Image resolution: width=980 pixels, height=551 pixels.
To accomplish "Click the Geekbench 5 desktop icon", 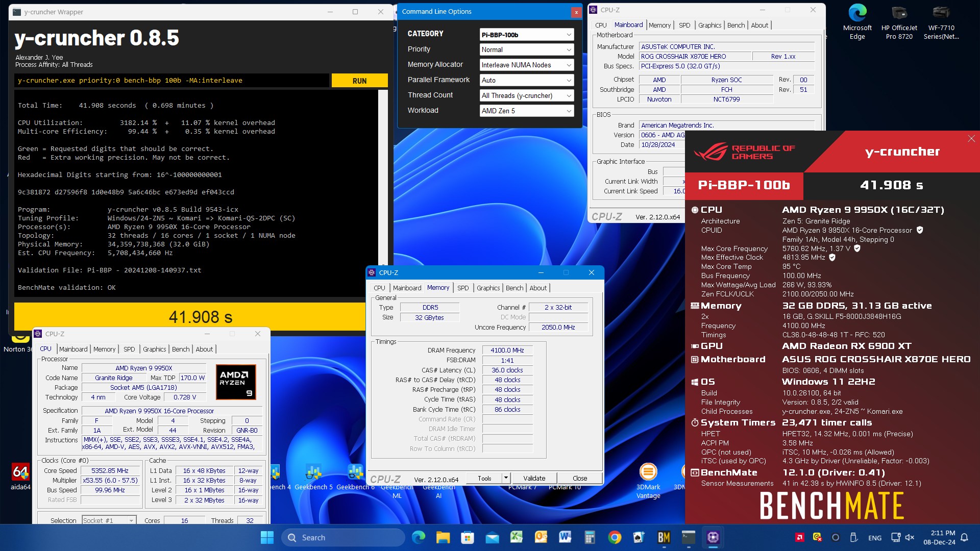I will click(x=313, y=477).
